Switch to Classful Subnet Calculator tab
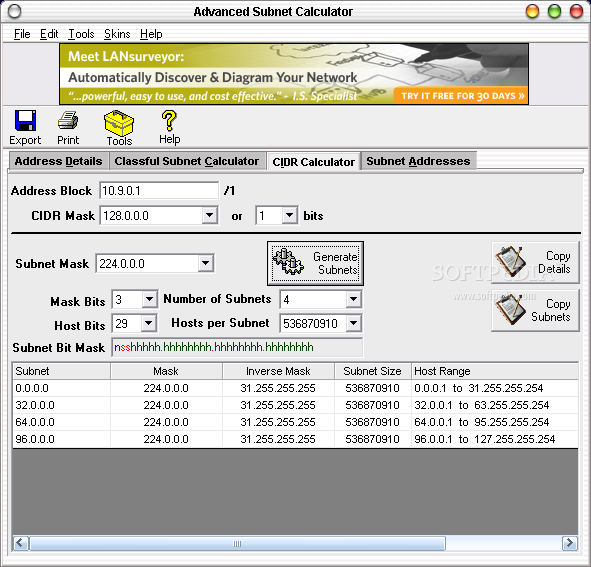This screenshot has width=591, height=567. (187, 161)
